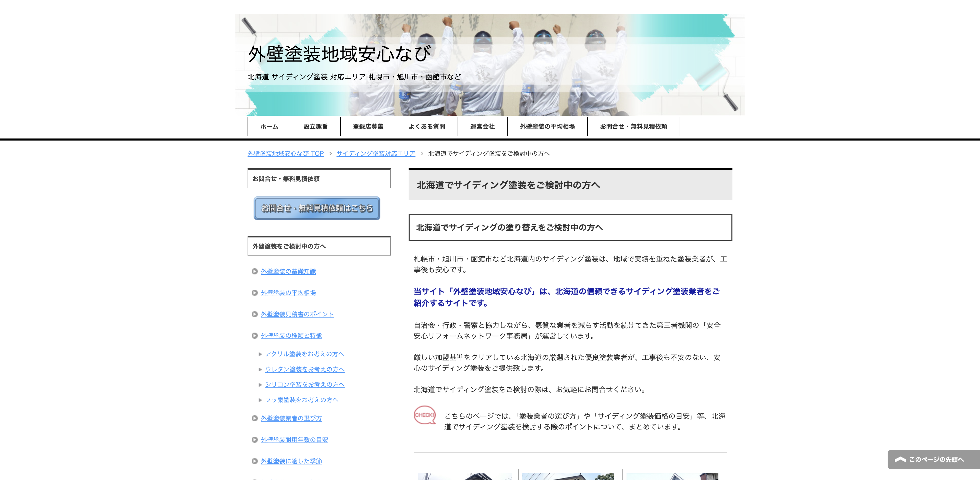Open the ウレタン塗装をお考えの方へ link
The width and height of the screenshot is (980, 480).
(304, 369)
